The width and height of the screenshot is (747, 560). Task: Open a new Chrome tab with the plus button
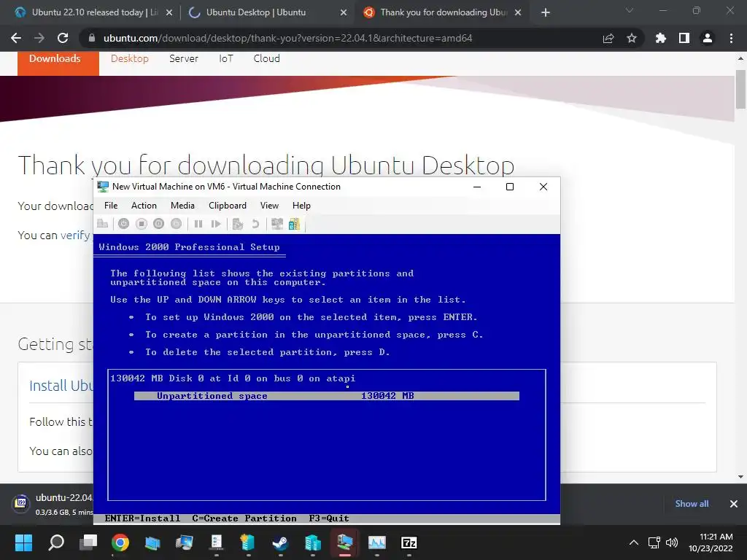[x=546, y=12]
